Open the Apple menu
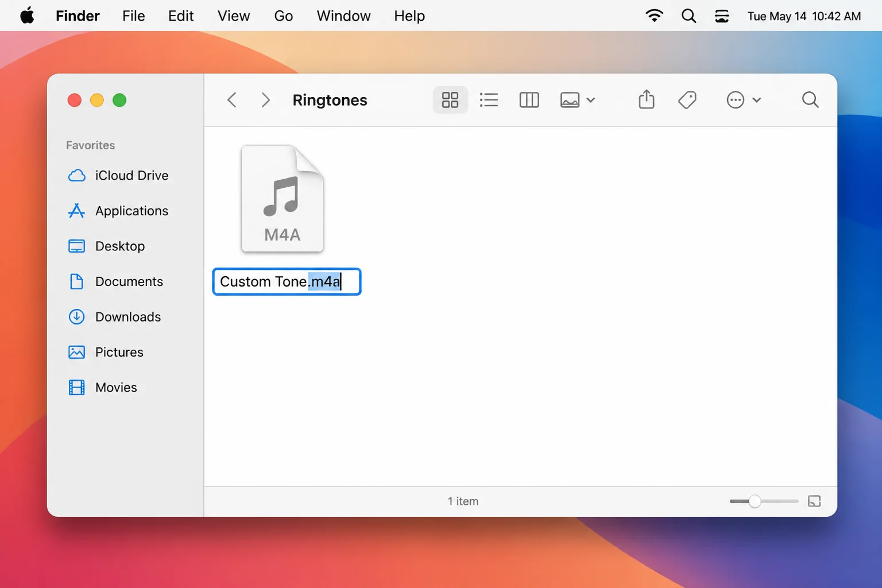 pyautogui.click(x=27, y=16)
